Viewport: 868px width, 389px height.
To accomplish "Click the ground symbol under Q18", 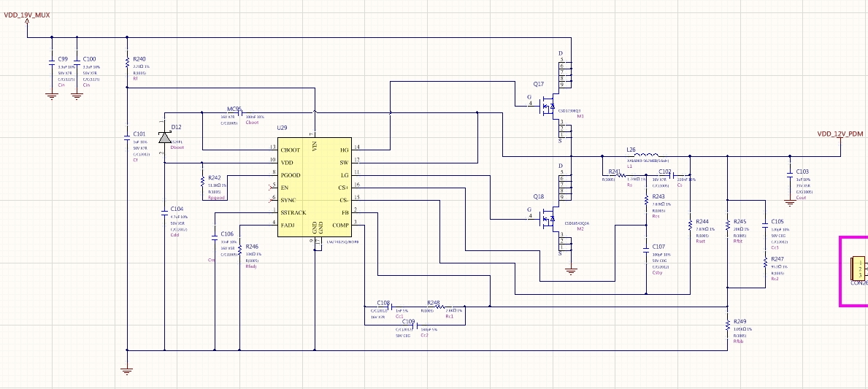I will tap(572, 271).
